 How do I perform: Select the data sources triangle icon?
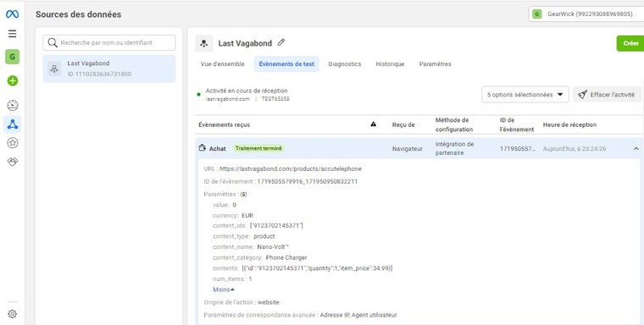point(13,124)
